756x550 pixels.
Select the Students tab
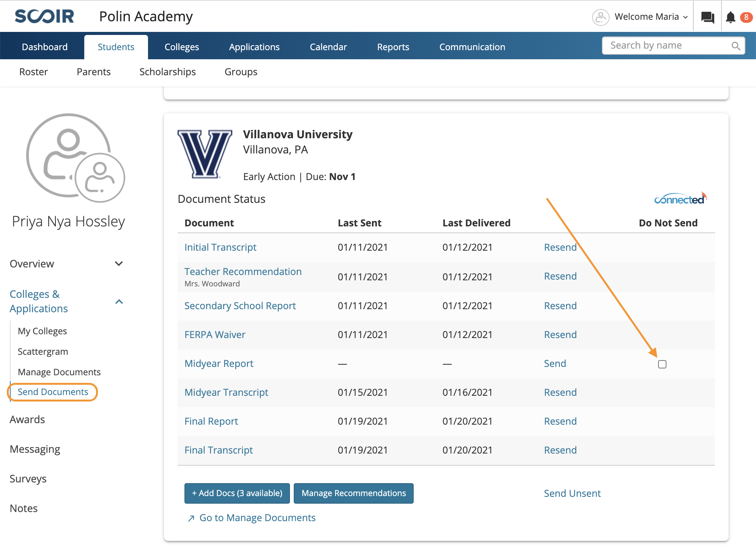click(116, 47)
